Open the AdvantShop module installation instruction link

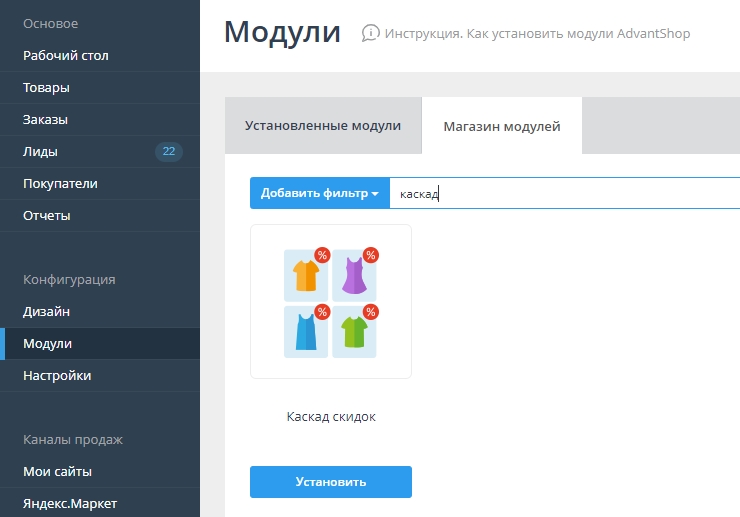[538, 34]
